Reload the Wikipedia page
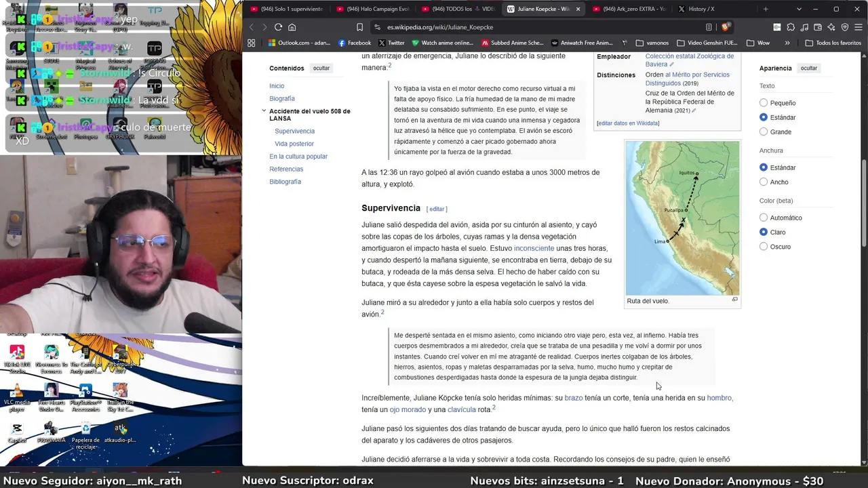Screen dimensions: 868x488 pyautogui.click(x=278, y=27)
